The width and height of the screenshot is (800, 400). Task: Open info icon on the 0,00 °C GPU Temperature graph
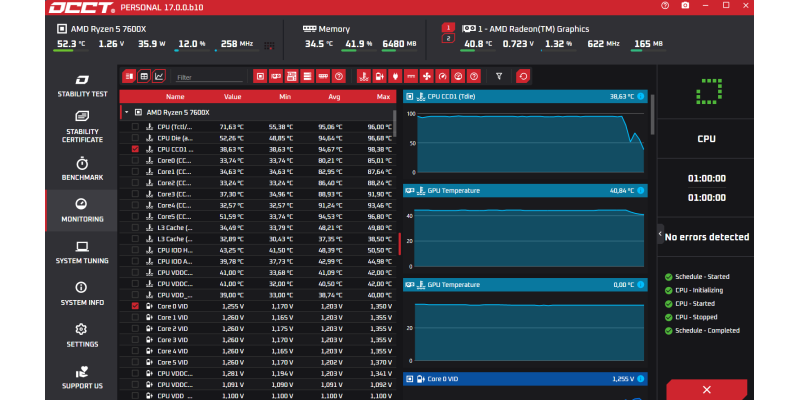(640, 285)
